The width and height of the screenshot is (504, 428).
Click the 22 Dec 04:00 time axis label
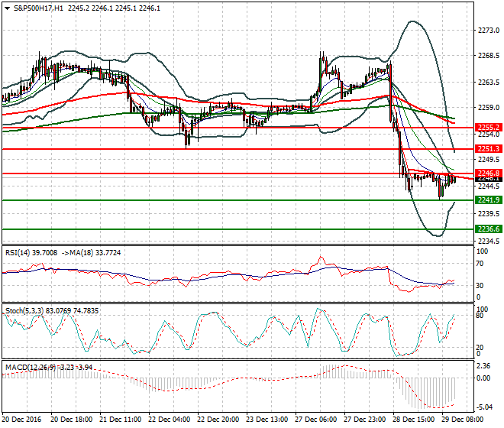click(x=169, y=420)
